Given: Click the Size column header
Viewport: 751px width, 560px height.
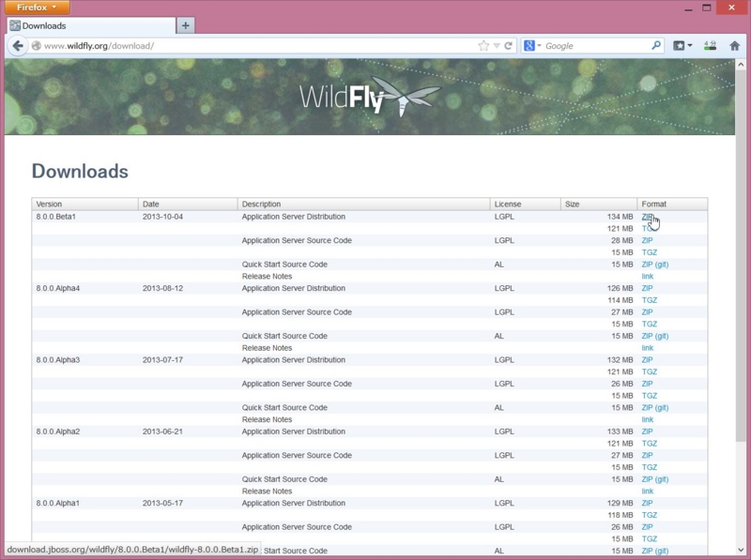Looking at the screenshot, I should click(598, 204).
